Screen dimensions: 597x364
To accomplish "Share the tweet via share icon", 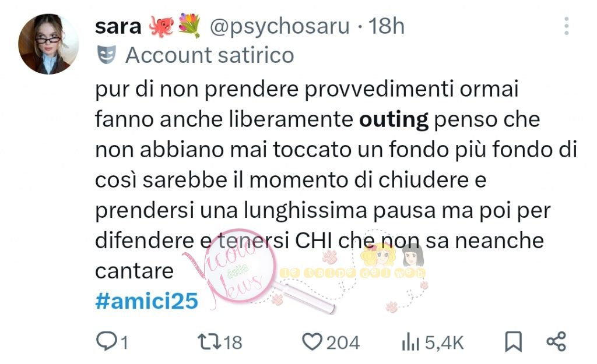I will pyautogui.click(x=556, y=341).
